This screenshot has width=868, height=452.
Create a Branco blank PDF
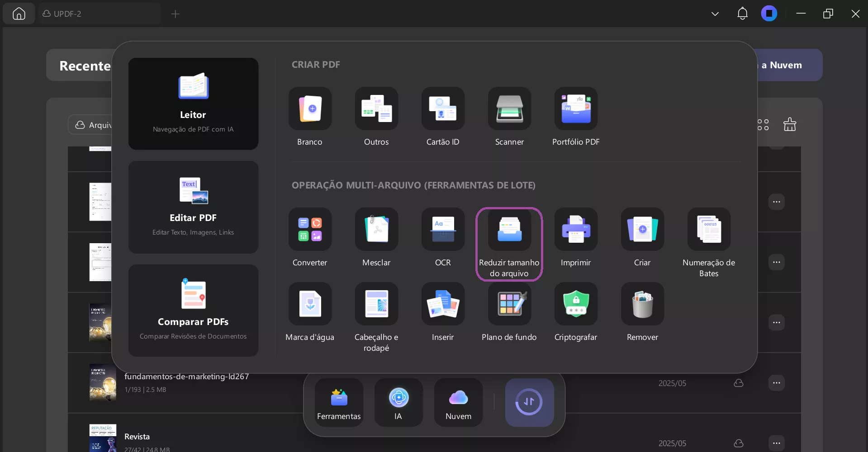click(x=310, y=109)
